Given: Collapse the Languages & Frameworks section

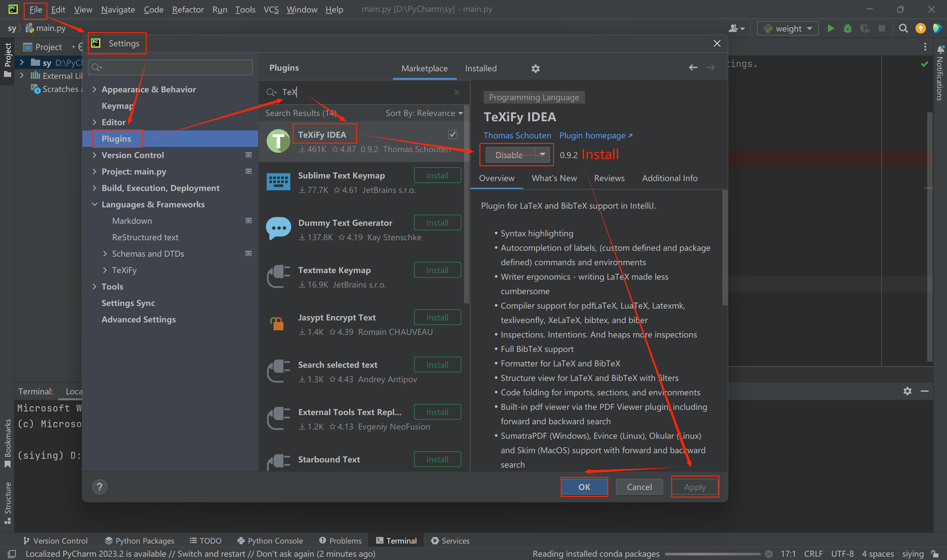Looking at the screenshot, I should point(94,204).
